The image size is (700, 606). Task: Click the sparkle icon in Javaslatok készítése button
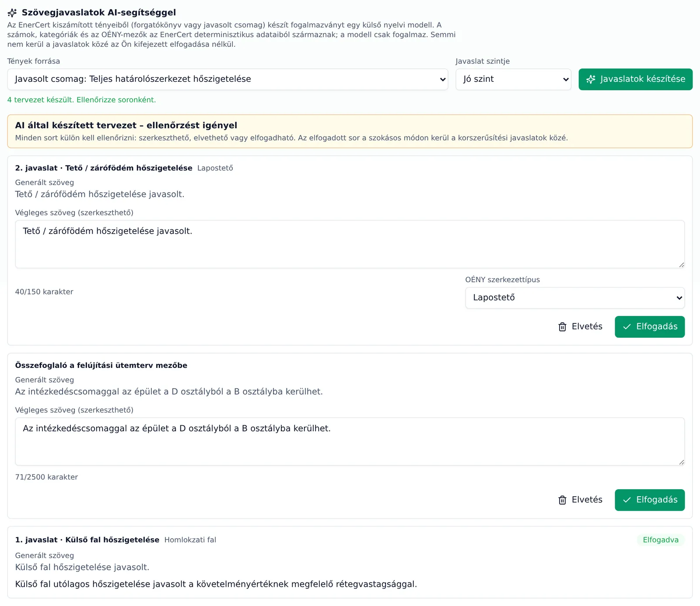pos(591,79)
